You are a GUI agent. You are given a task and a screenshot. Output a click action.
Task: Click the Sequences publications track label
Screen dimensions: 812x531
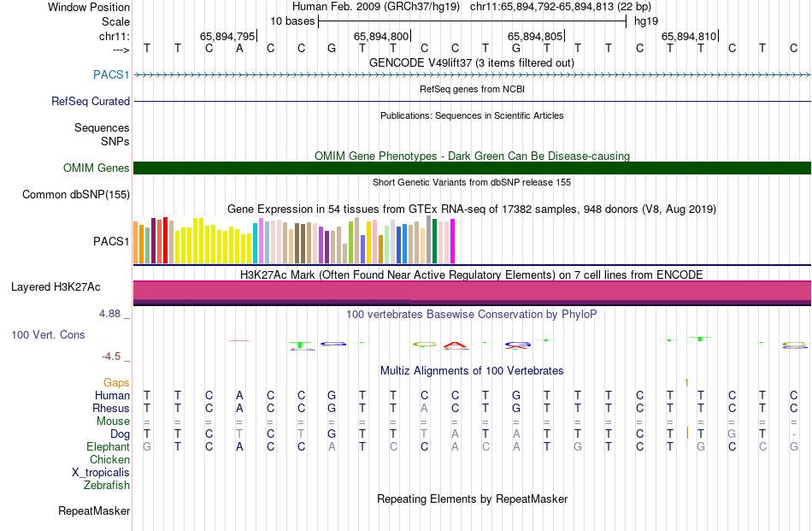102,127
